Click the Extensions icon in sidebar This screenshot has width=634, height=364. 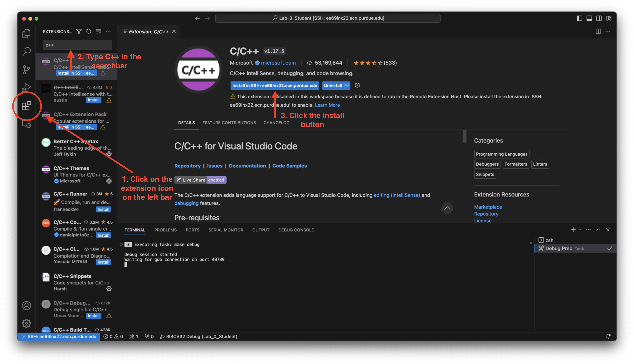coord(26,105)
